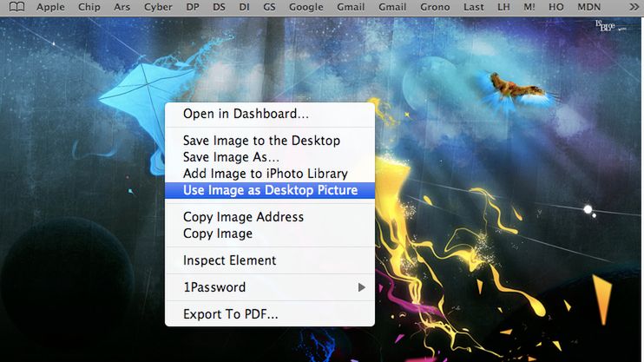644x362 pixels.
Task: Open the Last bookmark
Action: 474,7
